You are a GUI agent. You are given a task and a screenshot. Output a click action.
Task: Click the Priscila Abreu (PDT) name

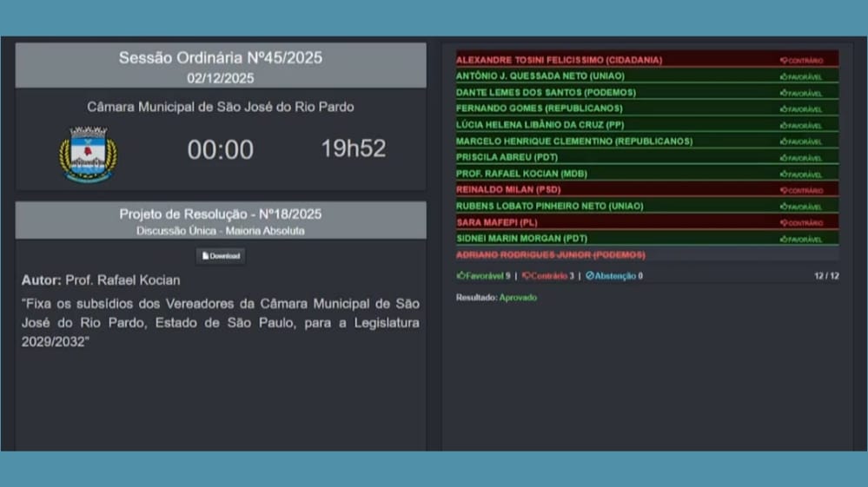click(507, 158)
